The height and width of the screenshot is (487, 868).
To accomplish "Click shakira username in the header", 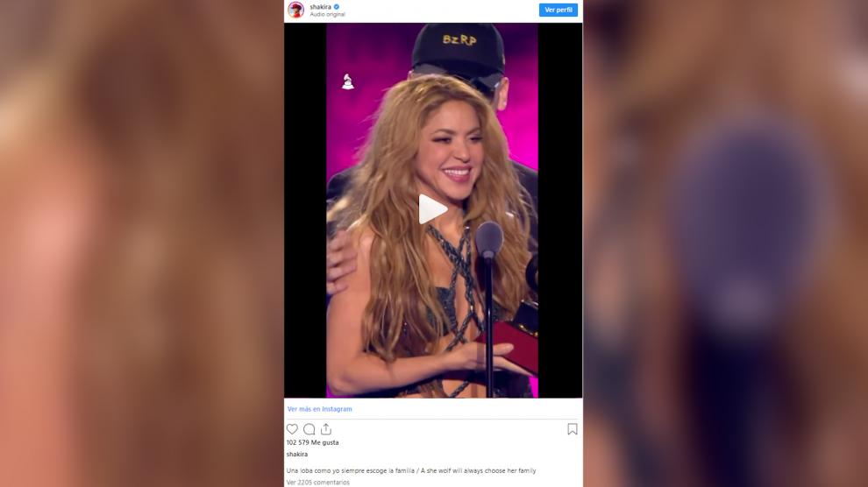I will 321,7.
